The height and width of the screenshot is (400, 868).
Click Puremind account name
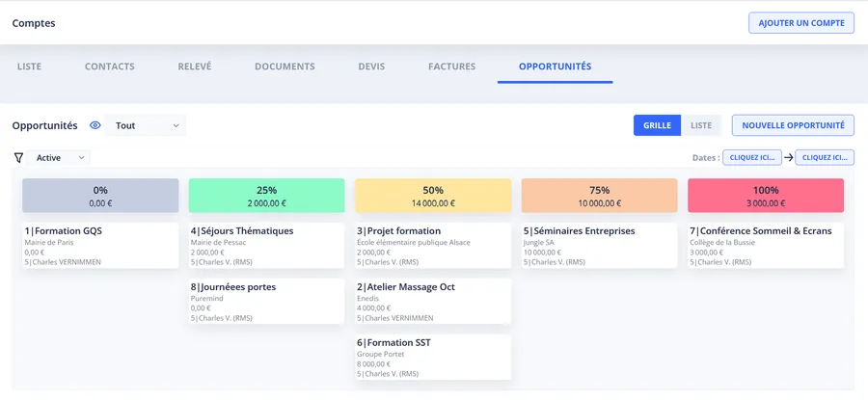pyautogui.click(x=205, y=298)
